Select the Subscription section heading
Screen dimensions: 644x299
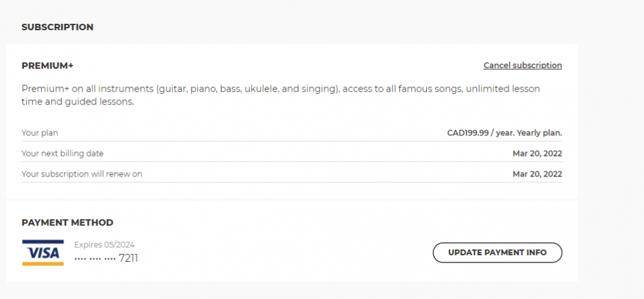tap(57, 27)
